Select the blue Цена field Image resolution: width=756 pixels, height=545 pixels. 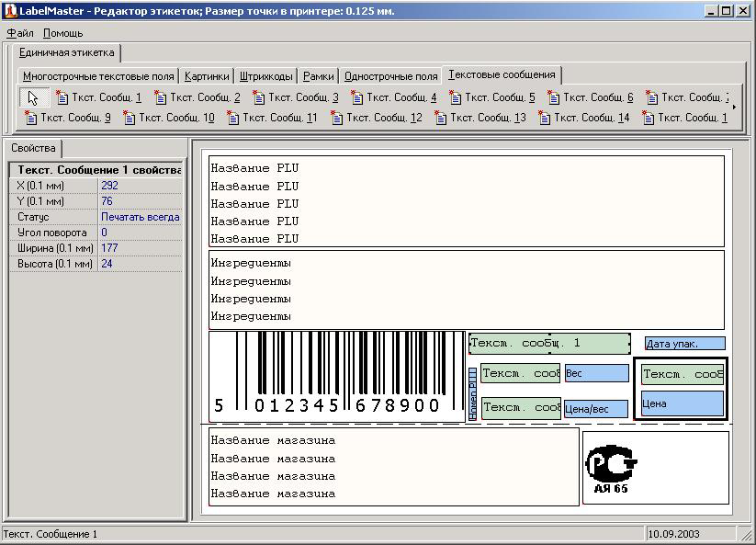click(683, 403)
